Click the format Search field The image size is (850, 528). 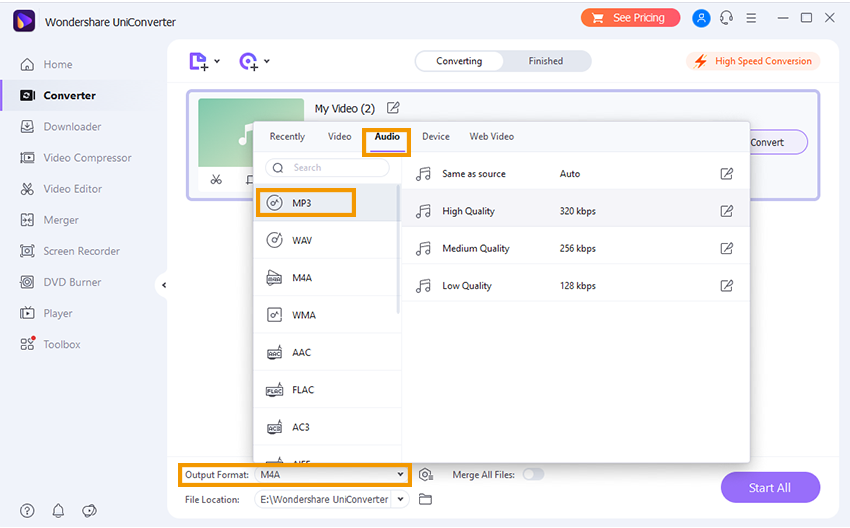[327, 168]
